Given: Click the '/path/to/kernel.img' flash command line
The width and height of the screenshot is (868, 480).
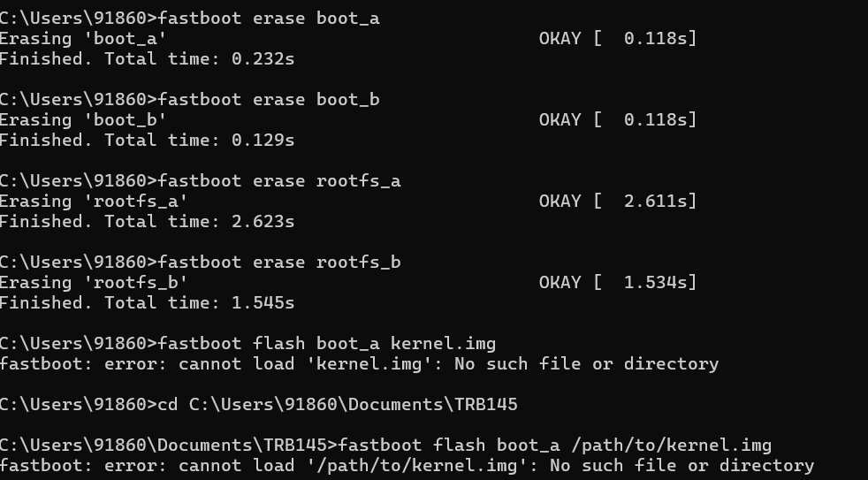Looking at the screenshot, I should point(386,446).
